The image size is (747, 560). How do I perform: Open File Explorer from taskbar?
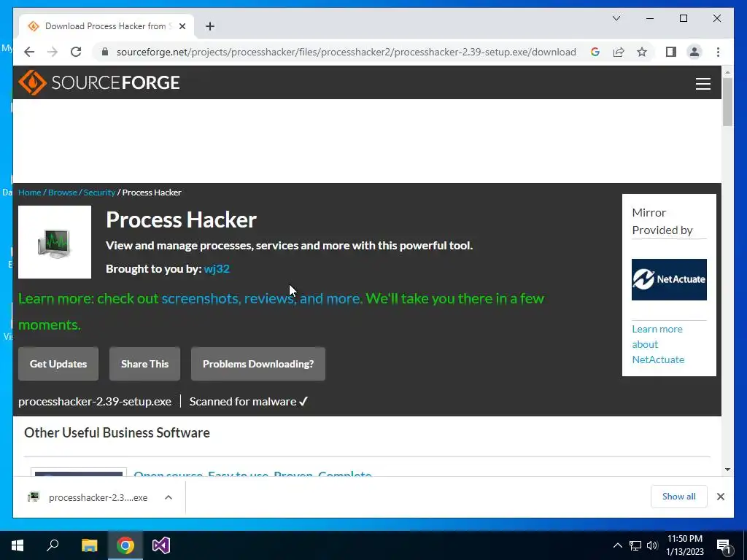tap(89, 545)
